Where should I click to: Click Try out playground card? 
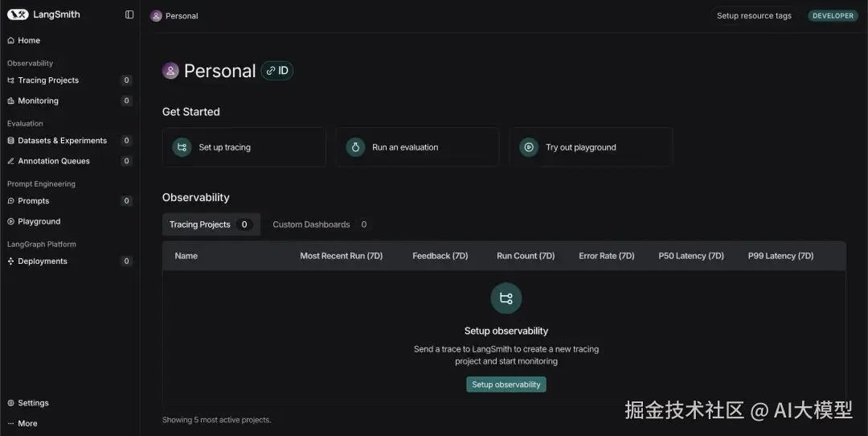(x=591, y=147)
